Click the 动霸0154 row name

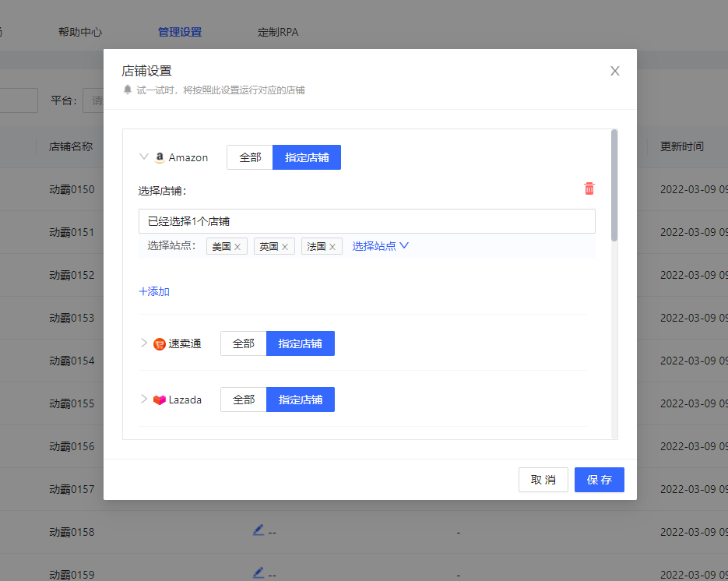pos(72,361)
